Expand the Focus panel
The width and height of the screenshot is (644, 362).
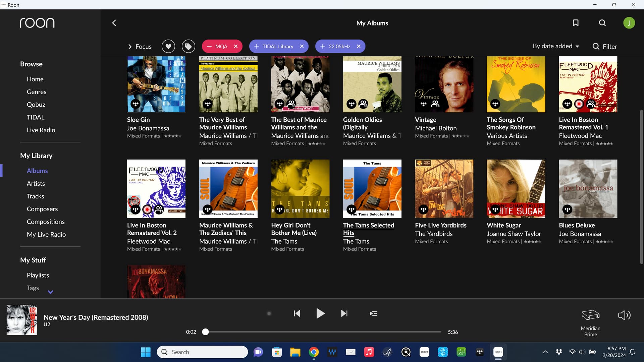coord(140,47)
